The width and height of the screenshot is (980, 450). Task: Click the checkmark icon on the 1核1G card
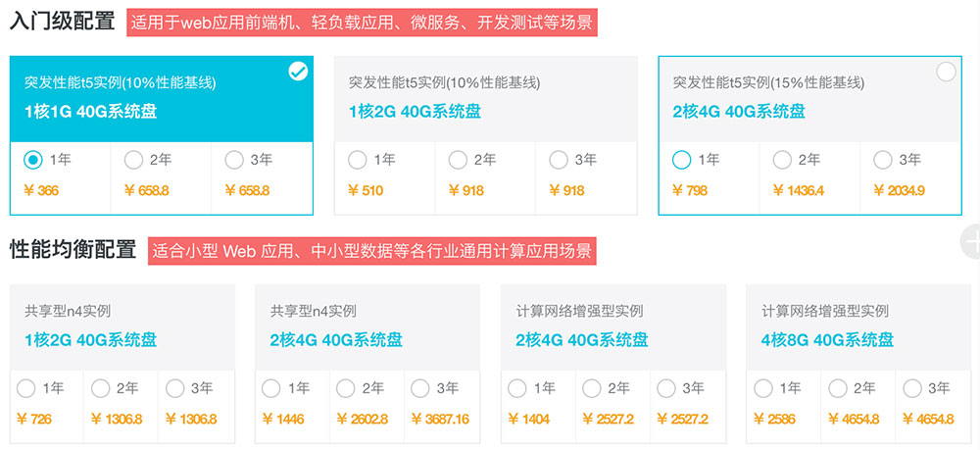tap(298, 72)
